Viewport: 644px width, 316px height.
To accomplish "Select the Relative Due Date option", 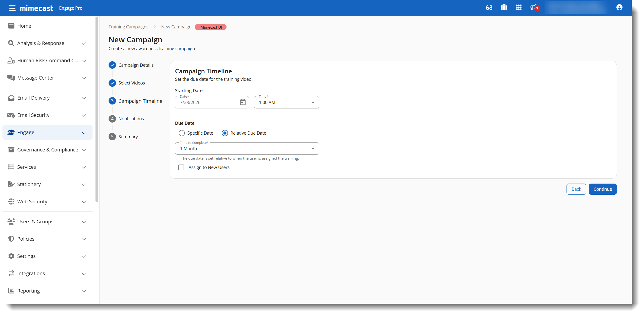I will (x=225, y=133).
